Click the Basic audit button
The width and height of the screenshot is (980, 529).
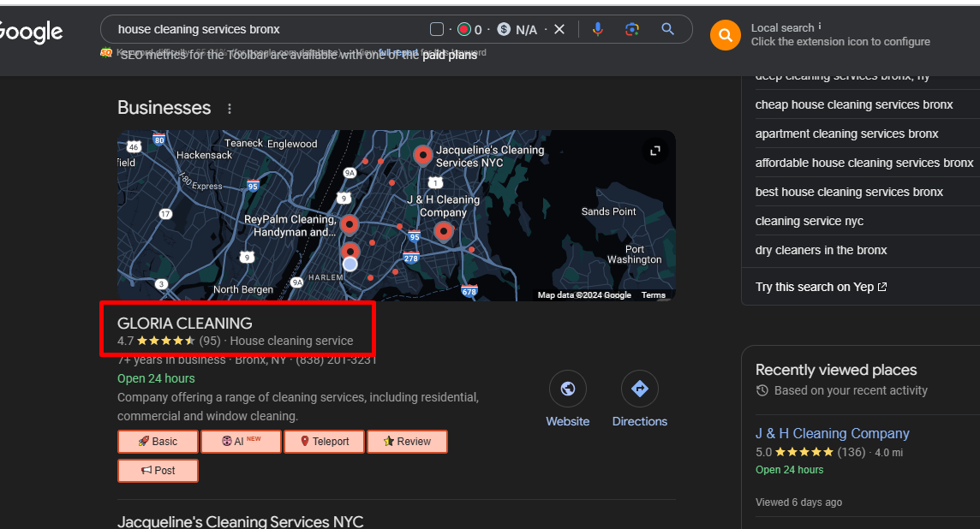(158, 442)
